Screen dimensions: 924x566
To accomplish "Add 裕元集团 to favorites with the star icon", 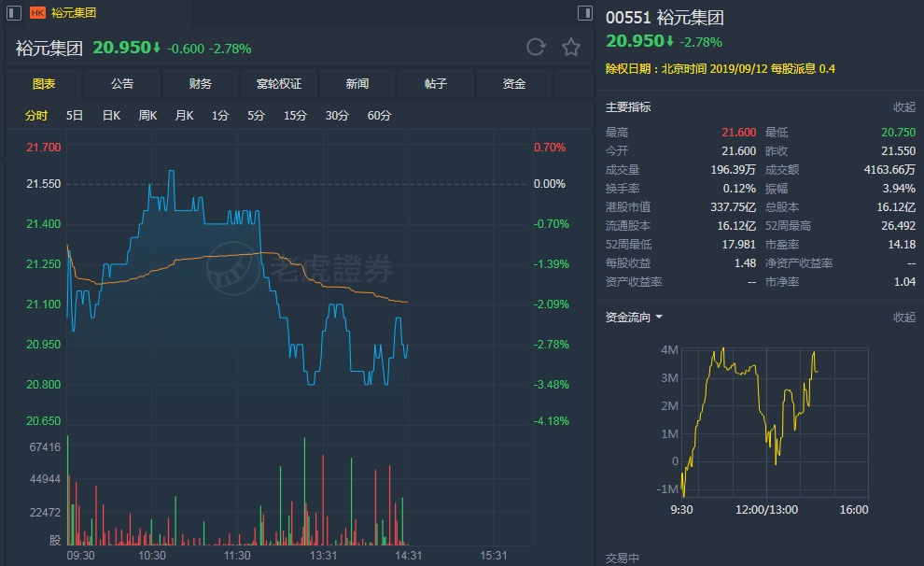I will 571,48.
